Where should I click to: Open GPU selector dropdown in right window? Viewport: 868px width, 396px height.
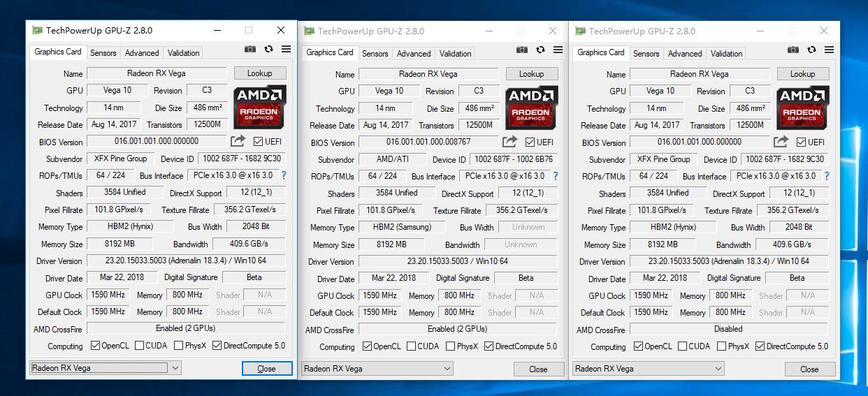(x=649, y=368)
